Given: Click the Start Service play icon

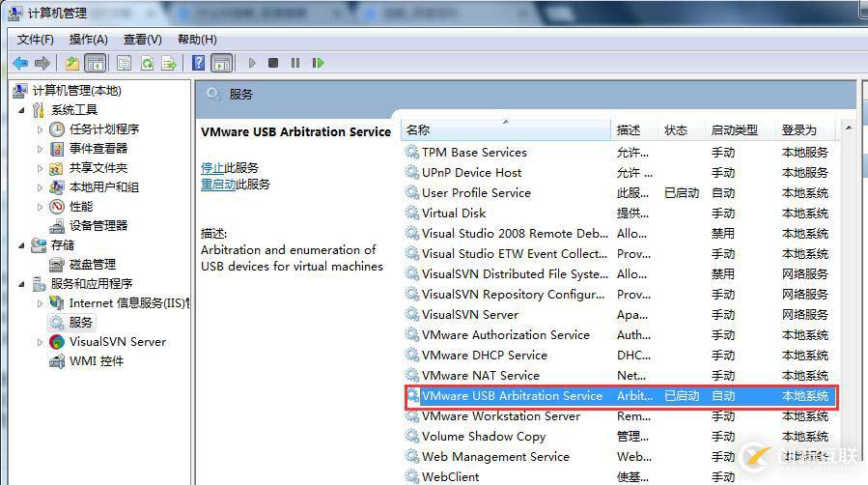Looking at the screenshot, I should coord(252,63).
